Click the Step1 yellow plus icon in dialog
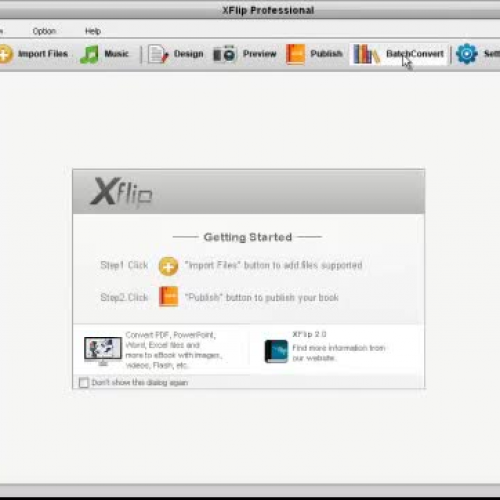Screen dimensions: 500x500 (168, 266)
